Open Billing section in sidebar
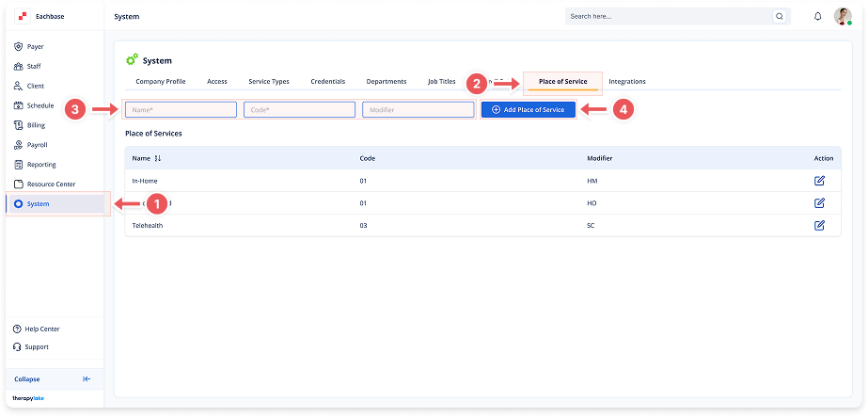Viewport: 868px width, 417px height. click(x=36, y=125)
